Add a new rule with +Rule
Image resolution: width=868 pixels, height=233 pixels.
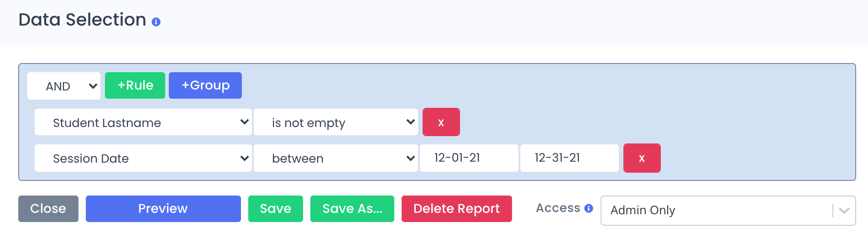[135, 85]
